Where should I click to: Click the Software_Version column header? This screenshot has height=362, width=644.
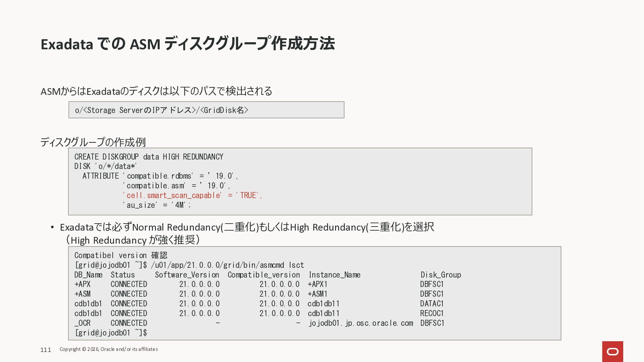tap(187, 275)
